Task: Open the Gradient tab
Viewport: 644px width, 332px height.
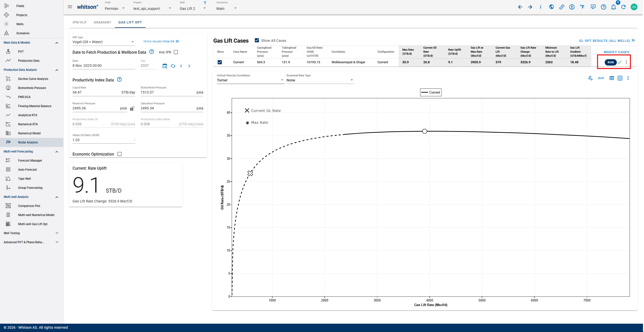Action: point(102,22)
